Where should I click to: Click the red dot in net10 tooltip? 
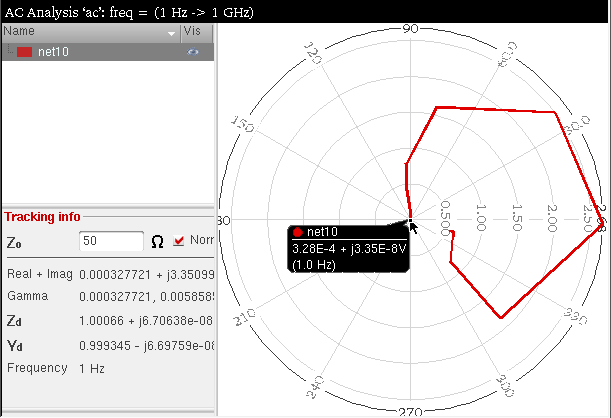pos(297,232)
